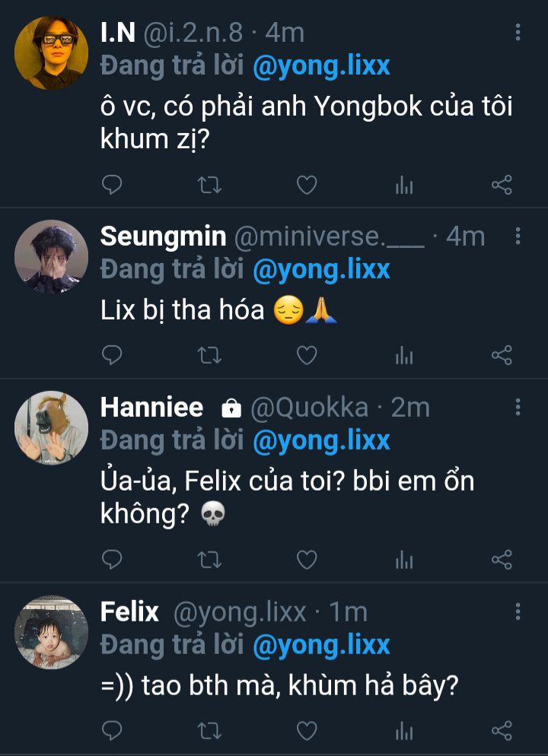Tap the Hanniee display name
Image resolution: width=548 pixels, height=756 pixels.
point(151,408)
